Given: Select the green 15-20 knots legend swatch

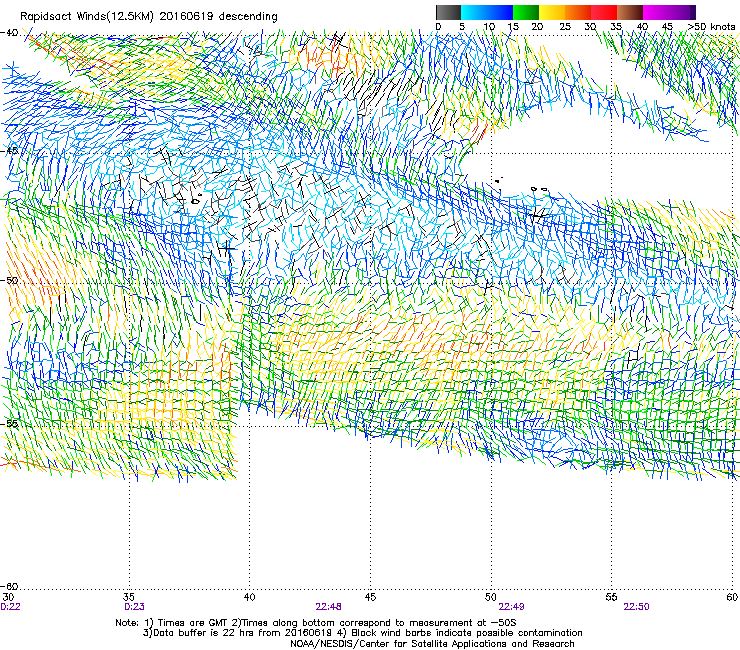Looking at the screenshot, I should (526, 12).
